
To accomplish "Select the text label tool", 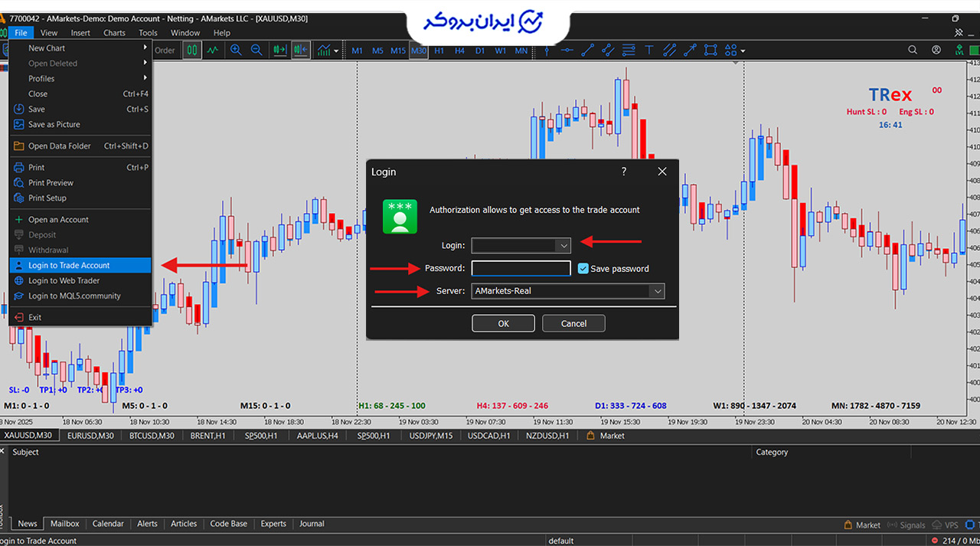I will [x=649, y=51].
